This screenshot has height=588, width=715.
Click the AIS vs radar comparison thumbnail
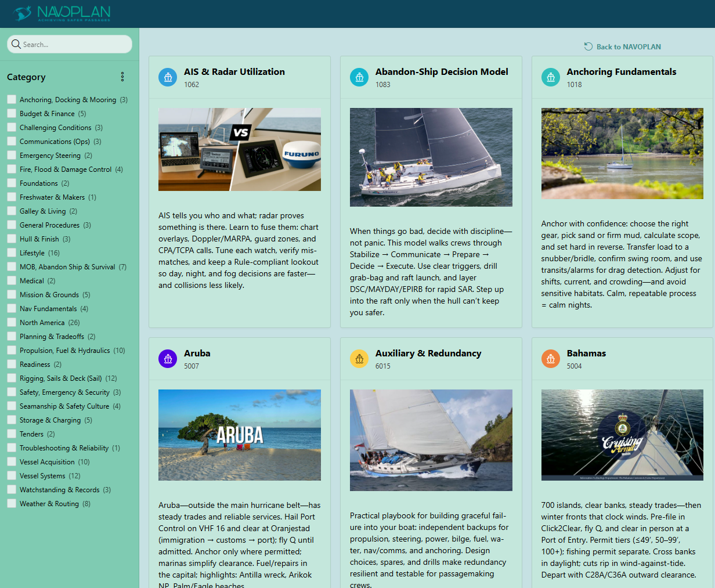[240, 149]
